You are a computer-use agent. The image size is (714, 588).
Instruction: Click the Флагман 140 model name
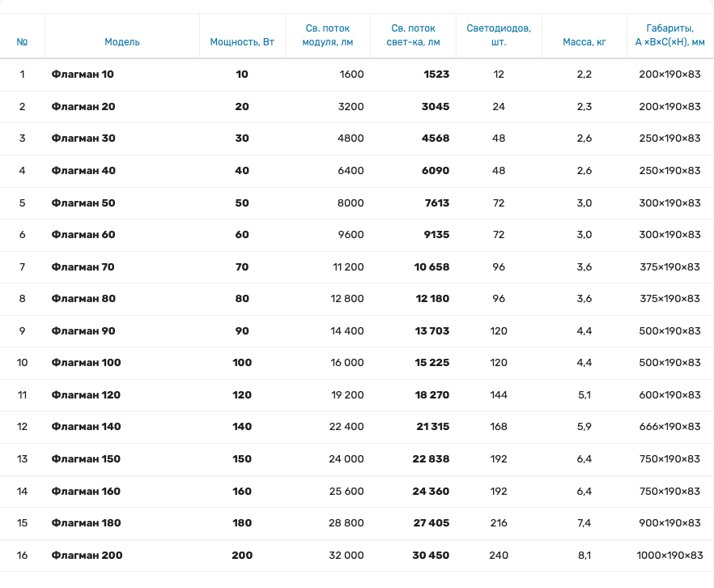(x=86, y=427)
